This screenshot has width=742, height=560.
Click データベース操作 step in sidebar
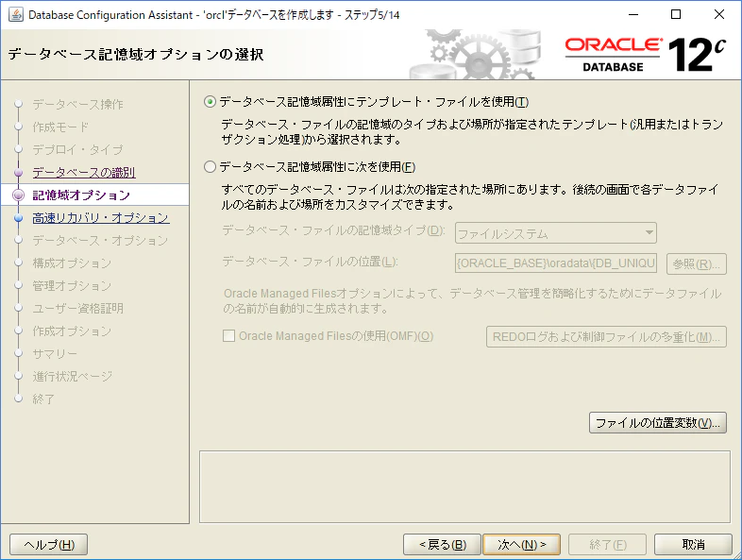pos(77,104)
